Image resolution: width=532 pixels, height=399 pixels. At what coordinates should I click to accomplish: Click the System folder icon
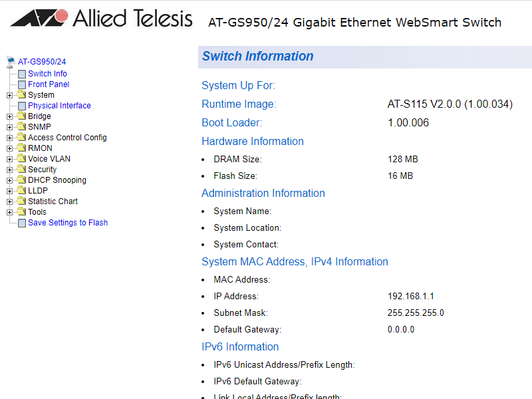[21, 95]
